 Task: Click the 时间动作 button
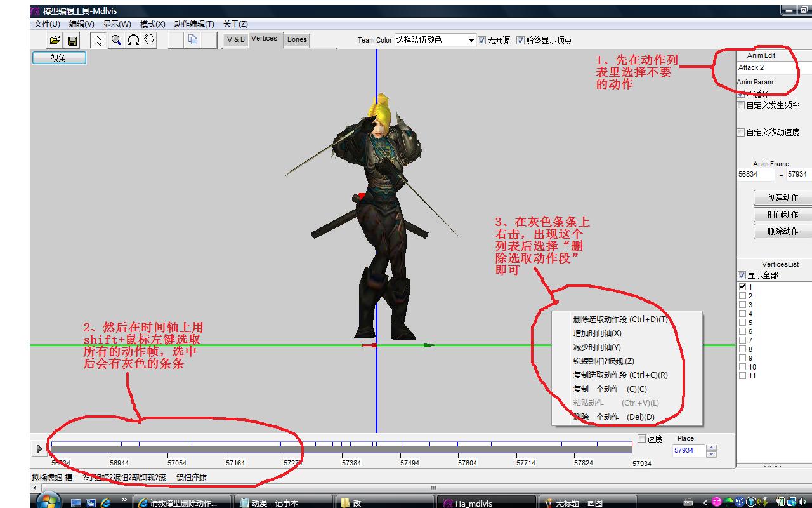(x=783, y=215)
